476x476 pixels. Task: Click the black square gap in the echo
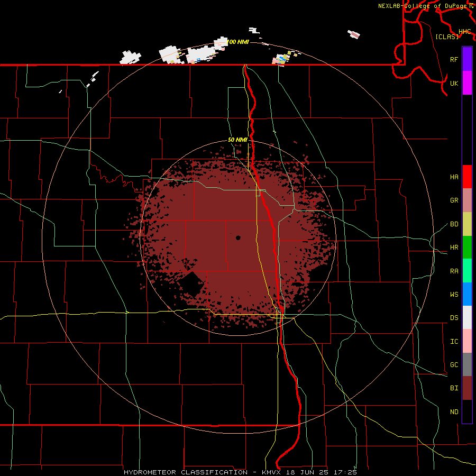pos(191,285)
